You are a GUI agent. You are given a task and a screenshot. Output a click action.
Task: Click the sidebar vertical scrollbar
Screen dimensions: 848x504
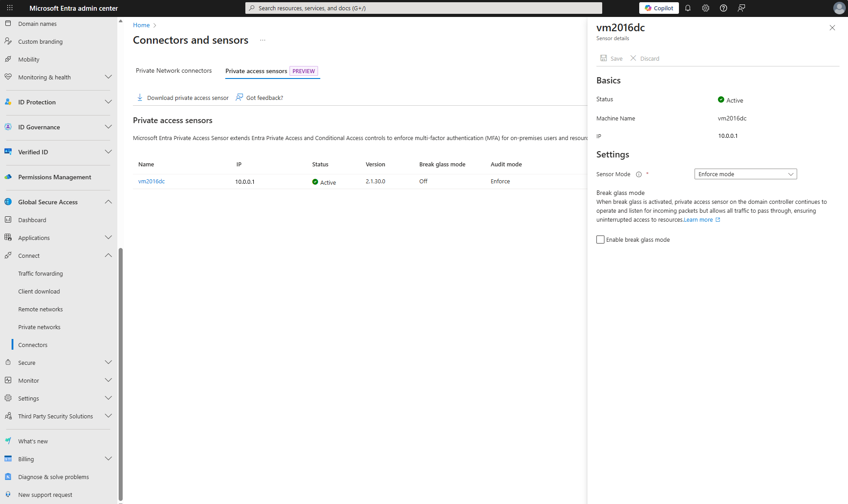(x=120, y=374)
